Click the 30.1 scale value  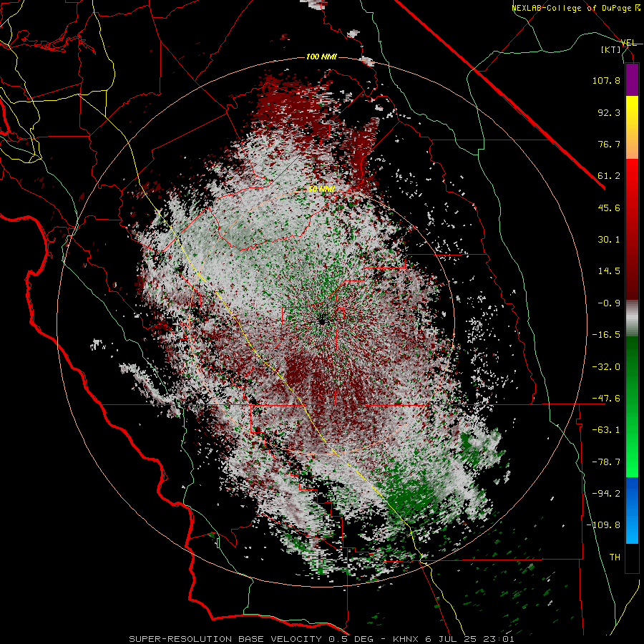point(609,240)
